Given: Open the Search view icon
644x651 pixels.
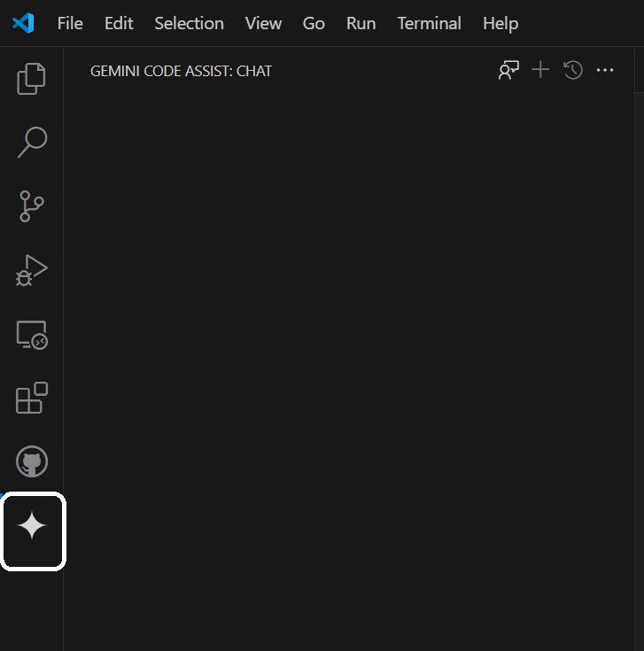Looking at the screenshot, I should pos(32,142).
